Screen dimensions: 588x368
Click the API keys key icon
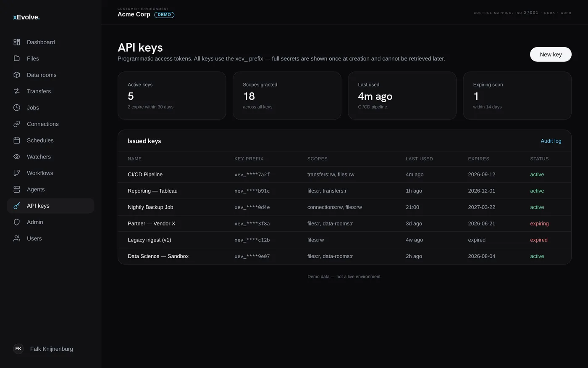tap(17, 206)
